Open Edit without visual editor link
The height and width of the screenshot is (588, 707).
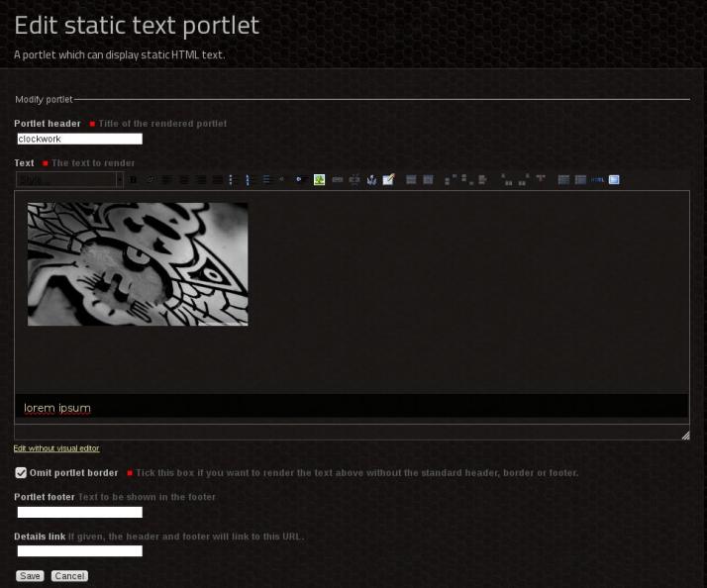point(56,448)
